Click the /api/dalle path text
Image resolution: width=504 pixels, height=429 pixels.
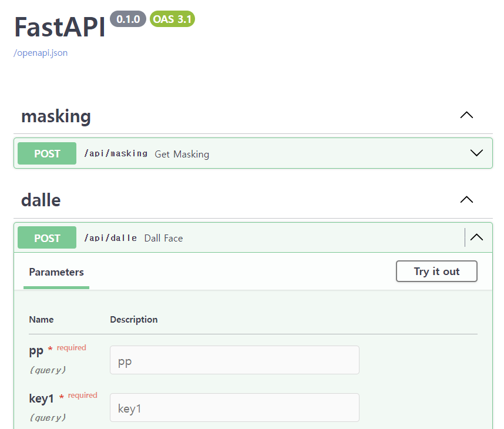[x=110, y=238]
